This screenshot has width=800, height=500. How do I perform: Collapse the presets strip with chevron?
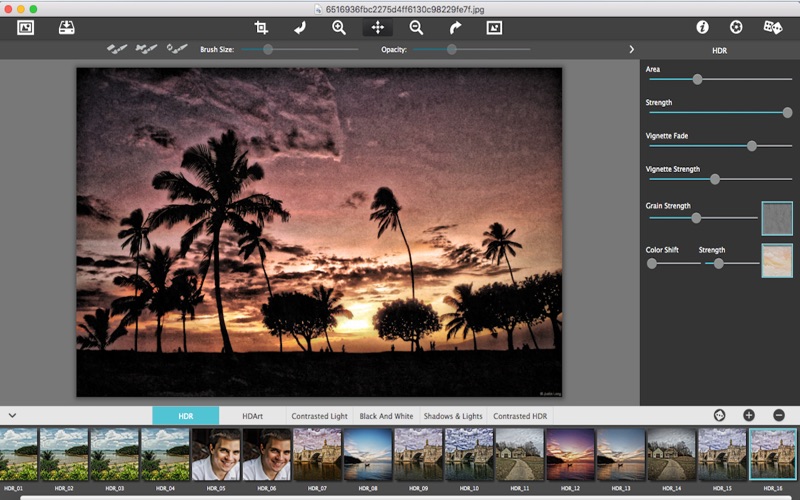[12, 415]
